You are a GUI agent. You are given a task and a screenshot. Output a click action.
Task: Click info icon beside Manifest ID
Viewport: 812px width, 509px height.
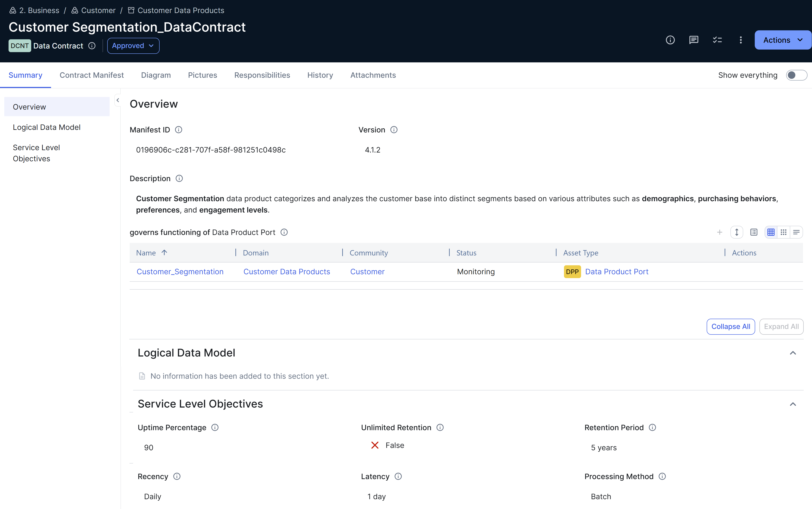[178, 130]
